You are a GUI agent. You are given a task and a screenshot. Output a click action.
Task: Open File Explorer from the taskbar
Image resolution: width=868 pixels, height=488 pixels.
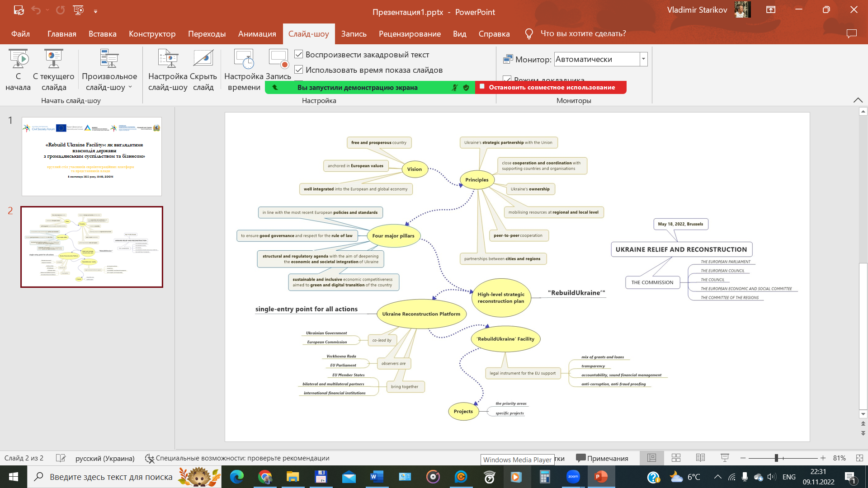(292, 477)
